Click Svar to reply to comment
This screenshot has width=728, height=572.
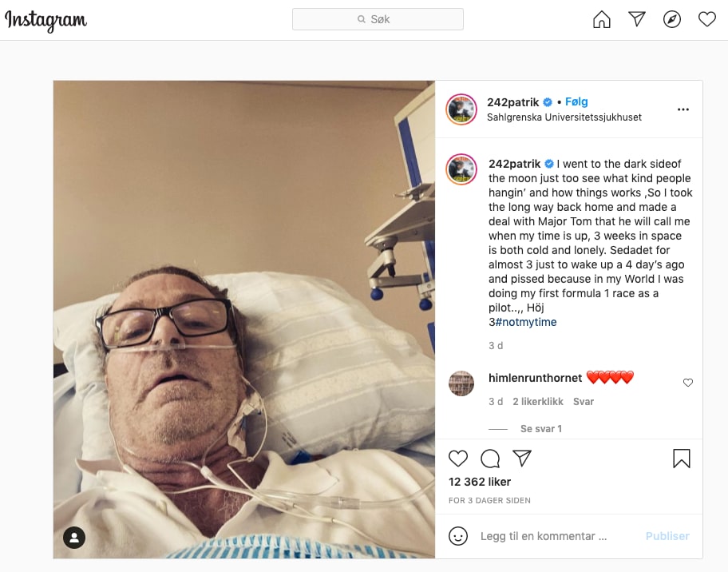(584, 402)
